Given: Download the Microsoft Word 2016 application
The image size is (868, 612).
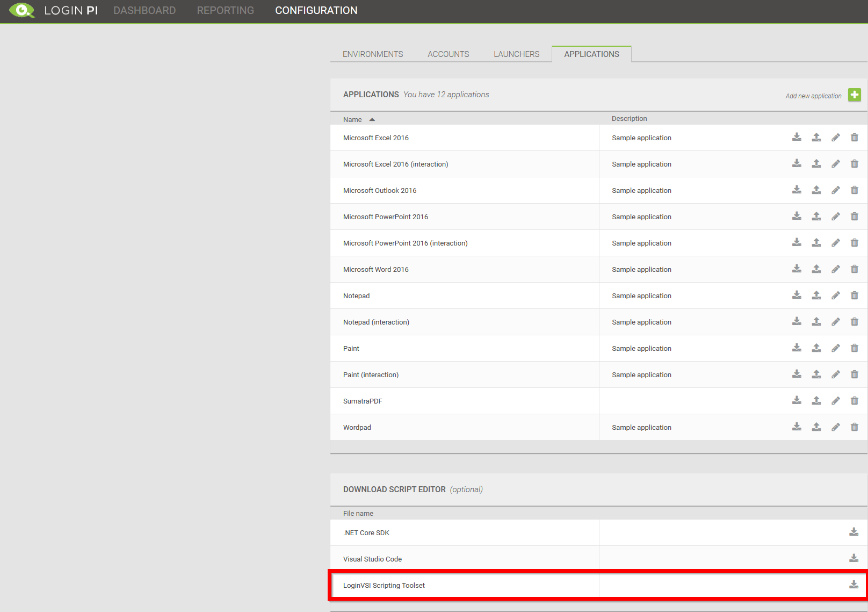Looking at the screenshot, I should pos(797,269).
